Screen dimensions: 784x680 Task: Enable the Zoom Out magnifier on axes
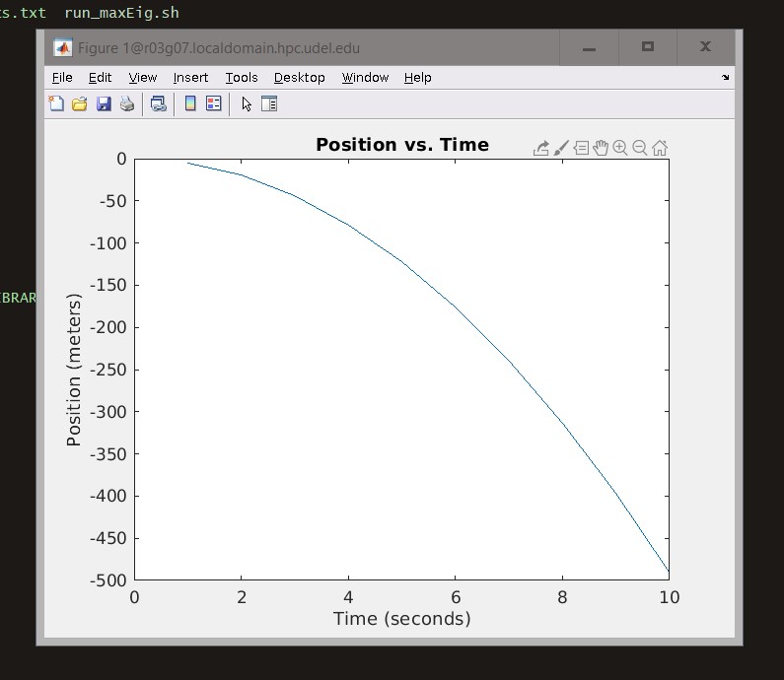640,148
